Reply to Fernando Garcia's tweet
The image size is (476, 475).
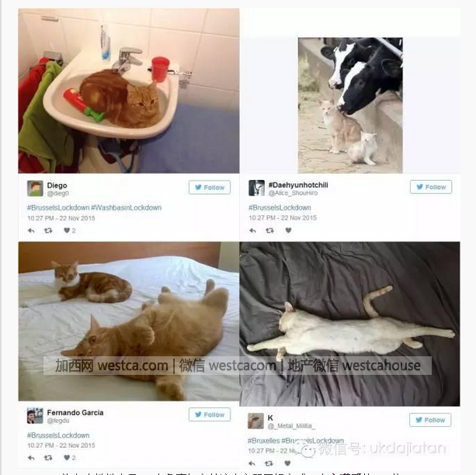point(31,458)
